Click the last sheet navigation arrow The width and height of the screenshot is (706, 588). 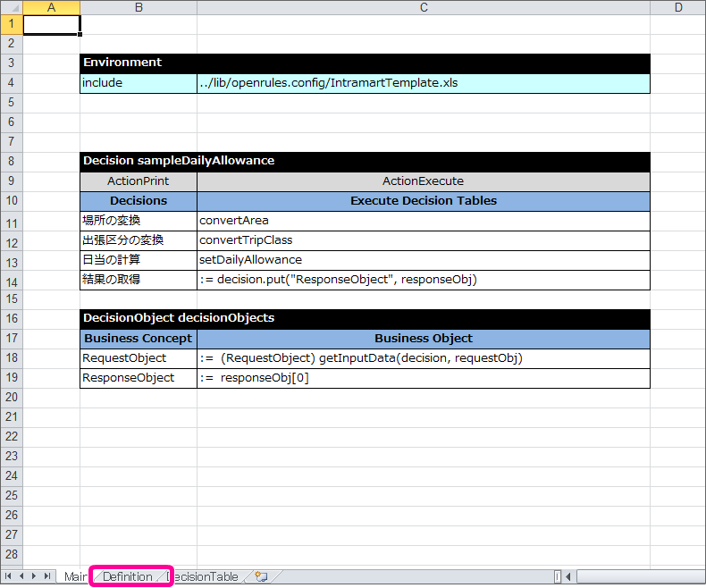coord(47,576)
